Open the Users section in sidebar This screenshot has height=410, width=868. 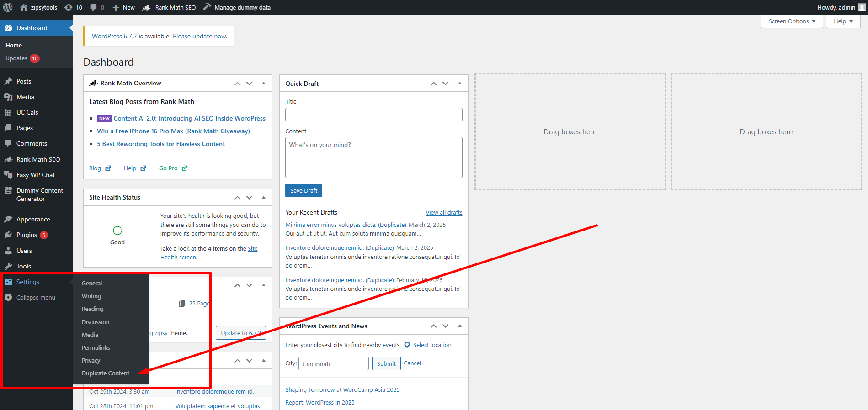tap(24, 251)
